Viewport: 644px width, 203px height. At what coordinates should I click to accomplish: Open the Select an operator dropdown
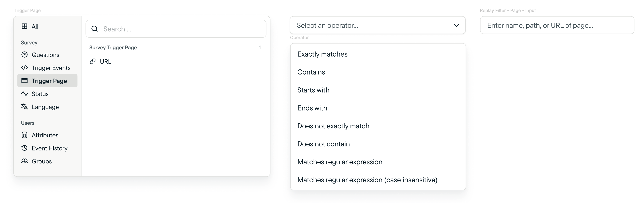tap(378, 25)
